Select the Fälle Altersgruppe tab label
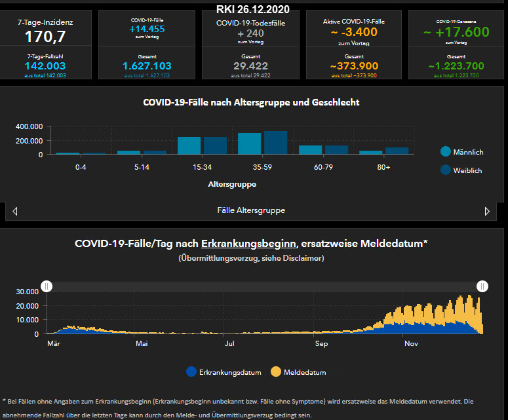Image resolution: width=508 pixels, height=420 pixels. point(251,211)
